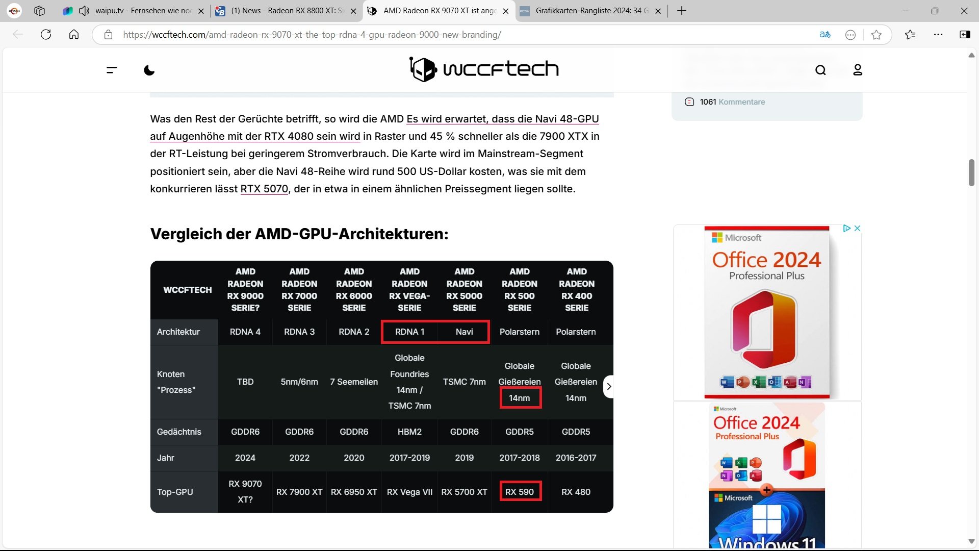Open site search magnifier icon
This screenshot has height=551, width=980.
pyautogui.click(x=820, y=70)
